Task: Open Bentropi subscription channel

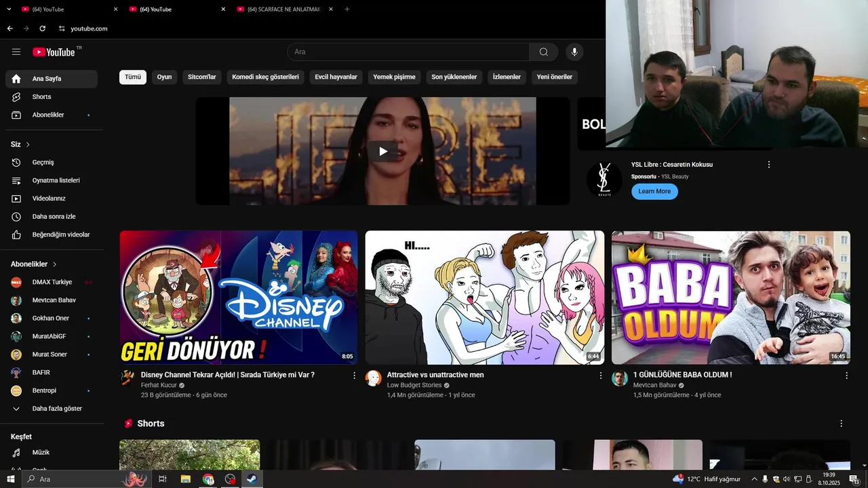Action: pyautogui.click(x=52, y=390)
